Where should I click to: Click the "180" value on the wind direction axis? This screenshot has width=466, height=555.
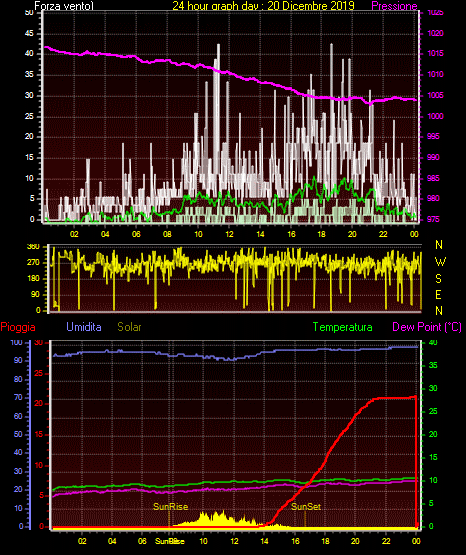click(x=33, y=279)
